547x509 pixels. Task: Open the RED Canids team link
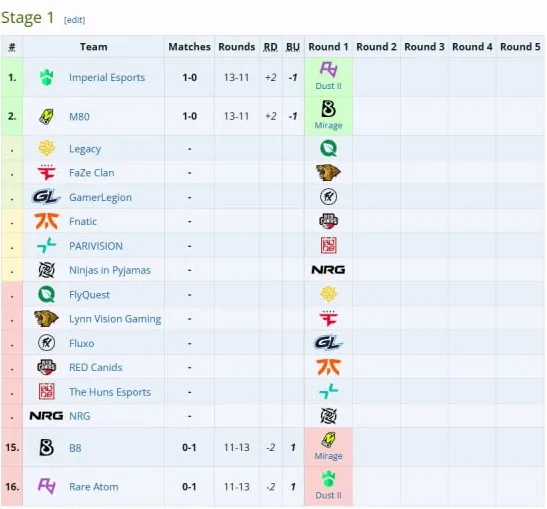pyautogui.click(x=96, y=367)
